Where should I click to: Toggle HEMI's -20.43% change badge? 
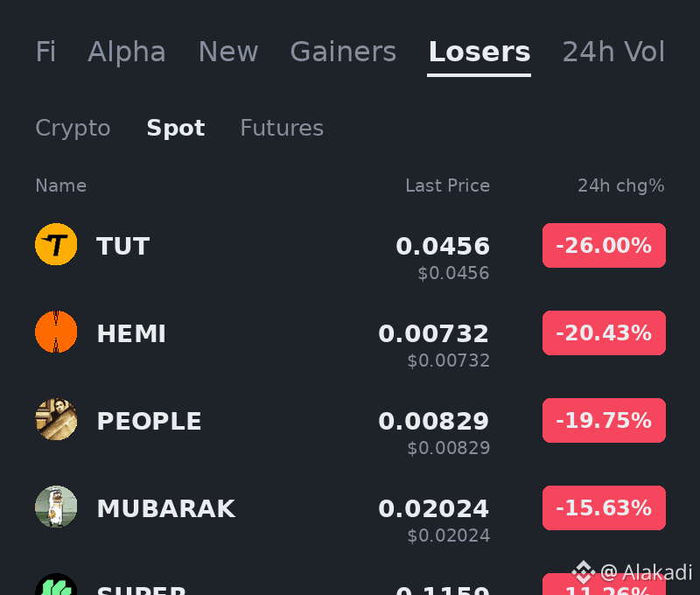point(604,333)
